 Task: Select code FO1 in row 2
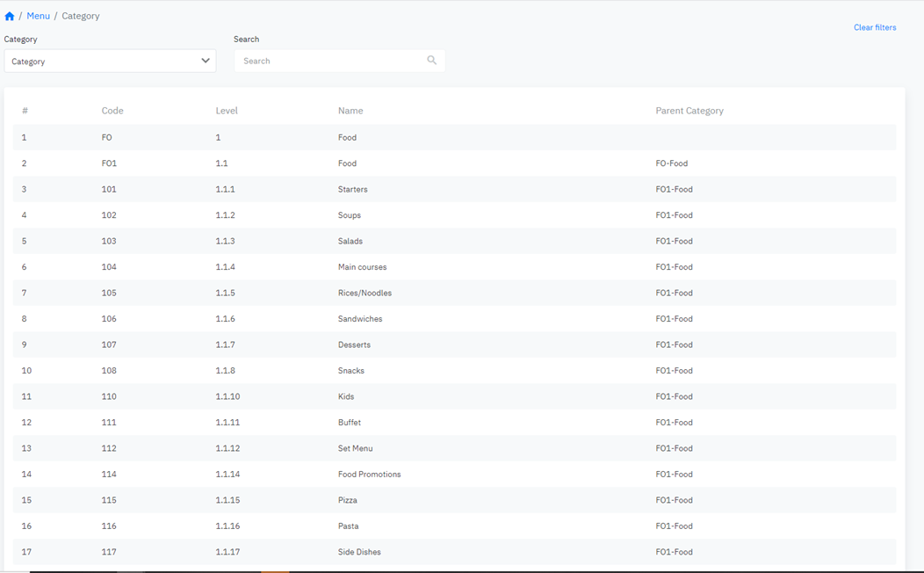[109, 163]
